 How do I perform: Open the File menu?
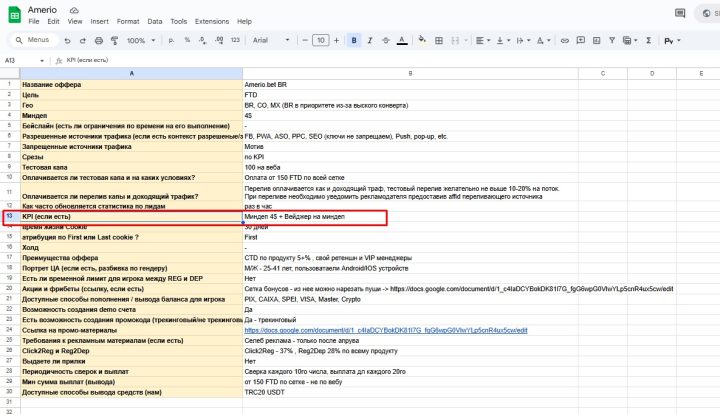[34, 21]
